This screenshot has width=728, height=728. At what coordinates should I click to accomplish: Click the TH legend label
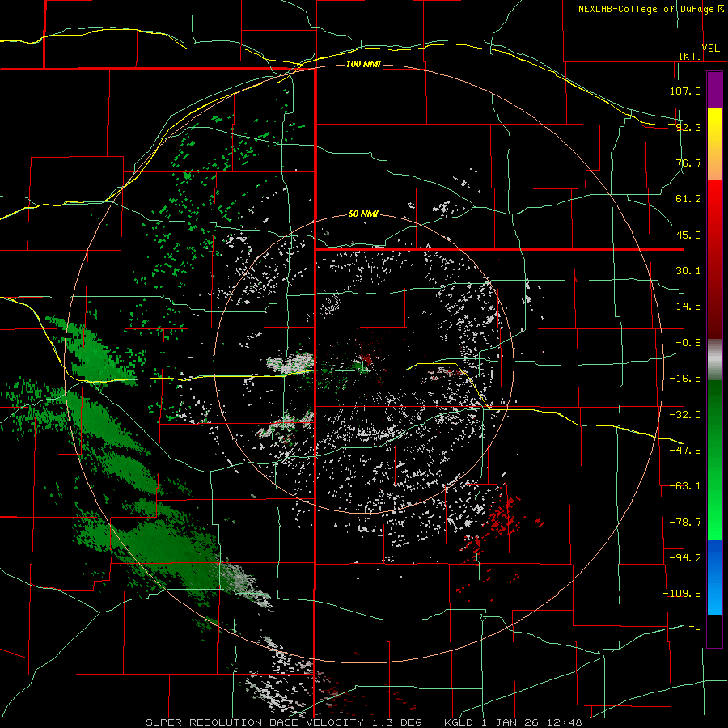pos(695,629)
